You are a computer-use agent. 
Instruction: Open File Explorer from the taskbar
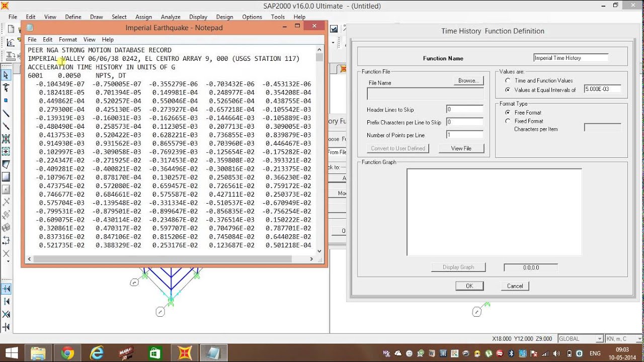tap(39, 353)
